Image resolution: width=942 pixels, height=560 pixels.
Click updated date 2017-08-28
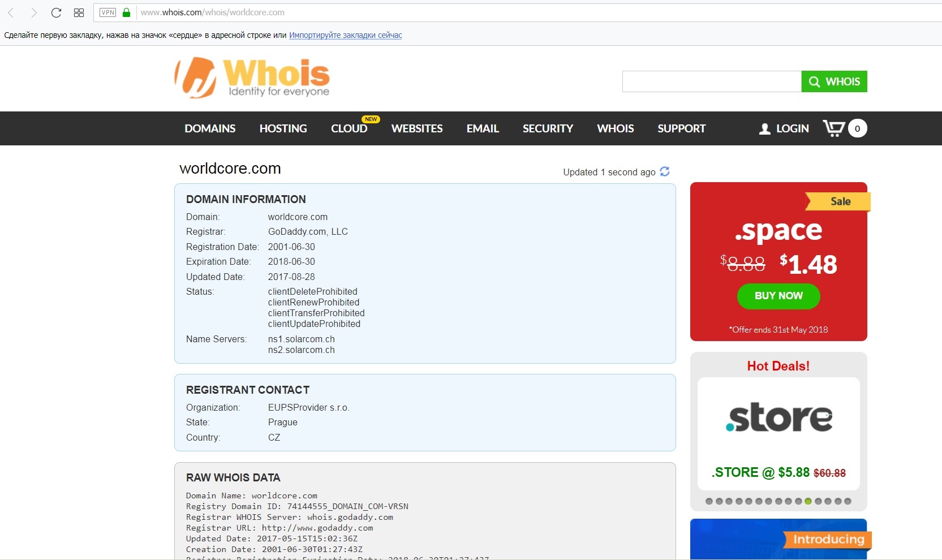pos(291,277)
